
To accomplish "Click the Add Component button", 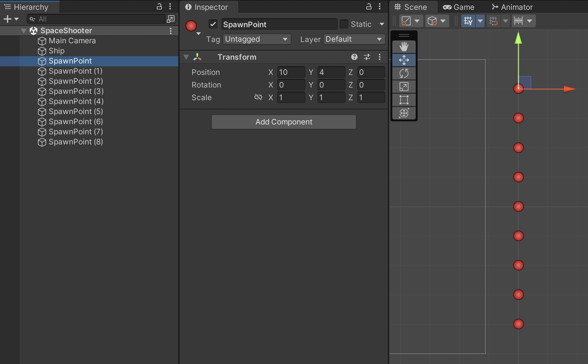I will tap(284, 122).
